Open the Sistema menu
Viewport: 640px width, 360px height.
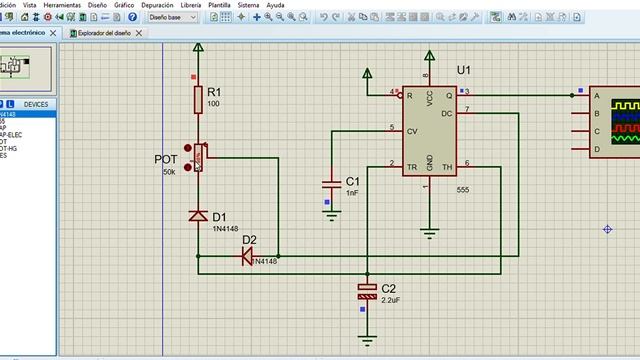[248, 5]
